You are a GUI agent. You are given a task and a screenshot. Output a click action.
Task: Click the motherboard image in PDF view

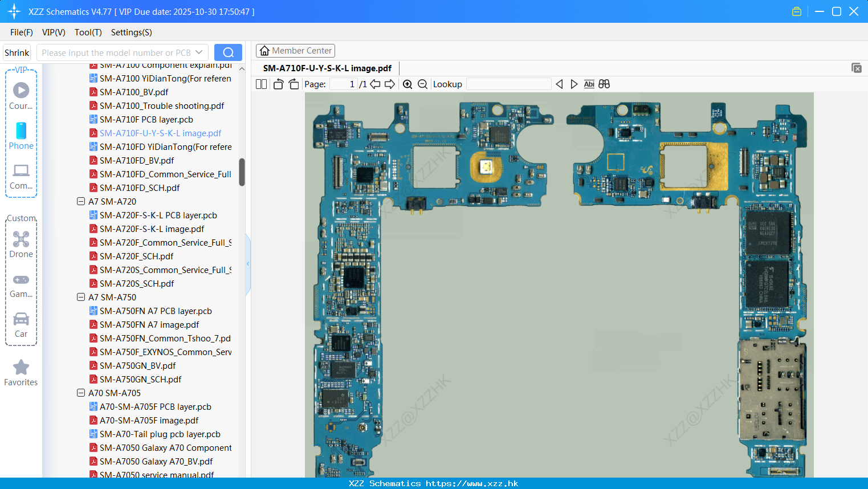tap(559, 285)
